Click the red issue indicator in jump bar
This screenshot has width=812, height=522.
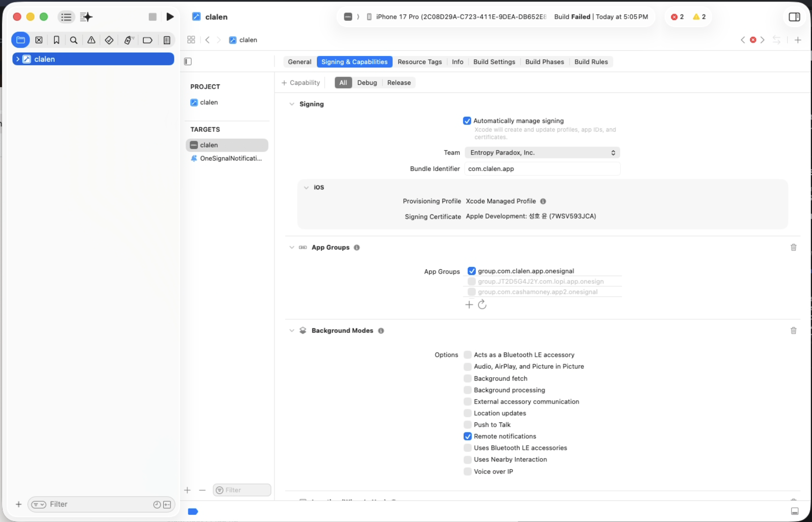pyautogui.click(x=753, y=40)
